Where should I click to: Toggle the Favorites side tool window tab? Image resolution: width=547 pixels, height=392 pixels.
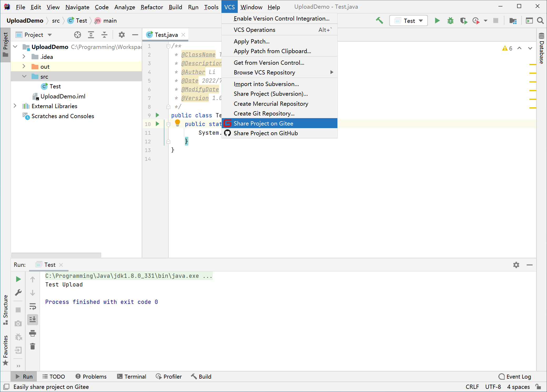click(5, 350)
